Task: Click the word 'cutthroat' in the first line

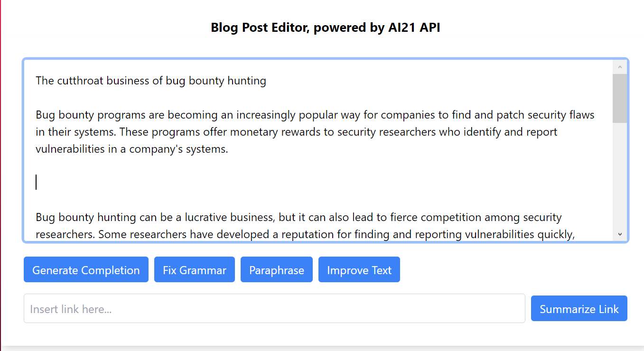Action: [x=80, y=81]
